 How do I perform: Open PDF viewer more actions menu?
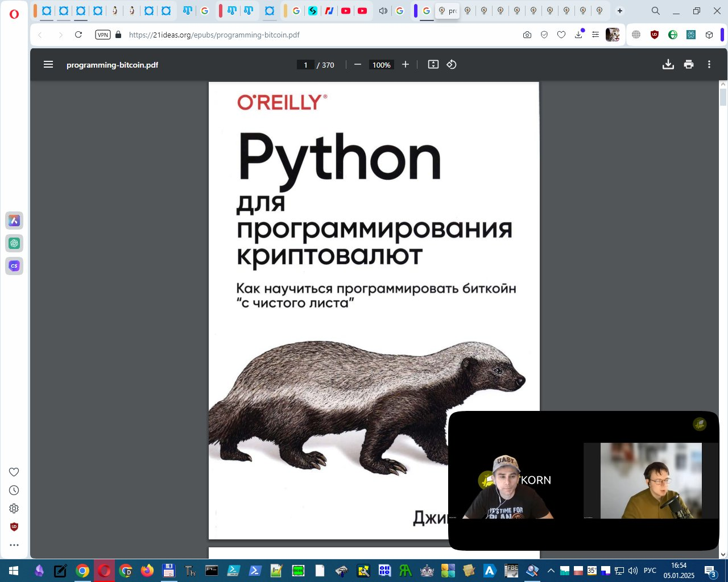pyautogui.click(x=709, y=65)
